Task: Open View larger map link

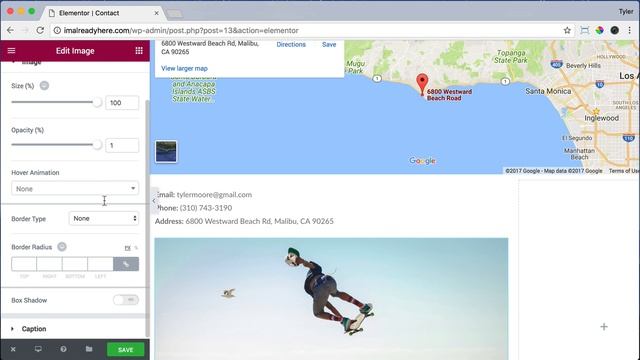Action: coord(184,69)
